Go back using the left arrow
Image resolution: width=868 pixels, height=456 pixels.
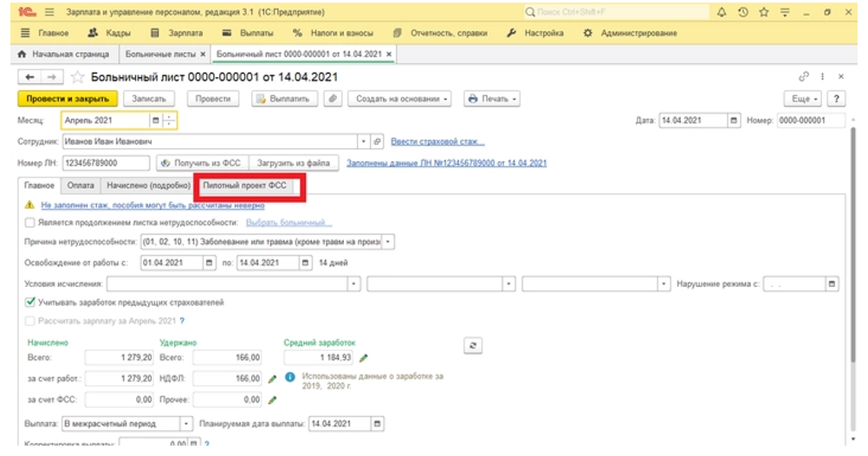click(x=30, y=77)
